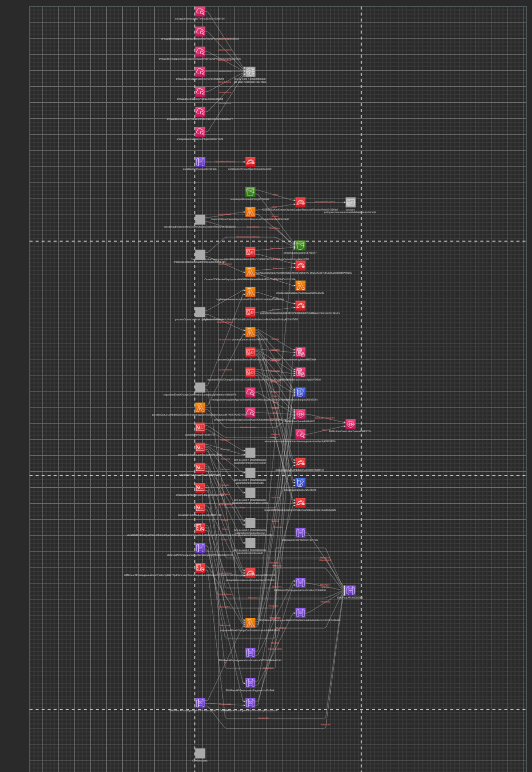
Task: Select the main EMSRestAPI gateway node
Action: (x=350, y=591)
